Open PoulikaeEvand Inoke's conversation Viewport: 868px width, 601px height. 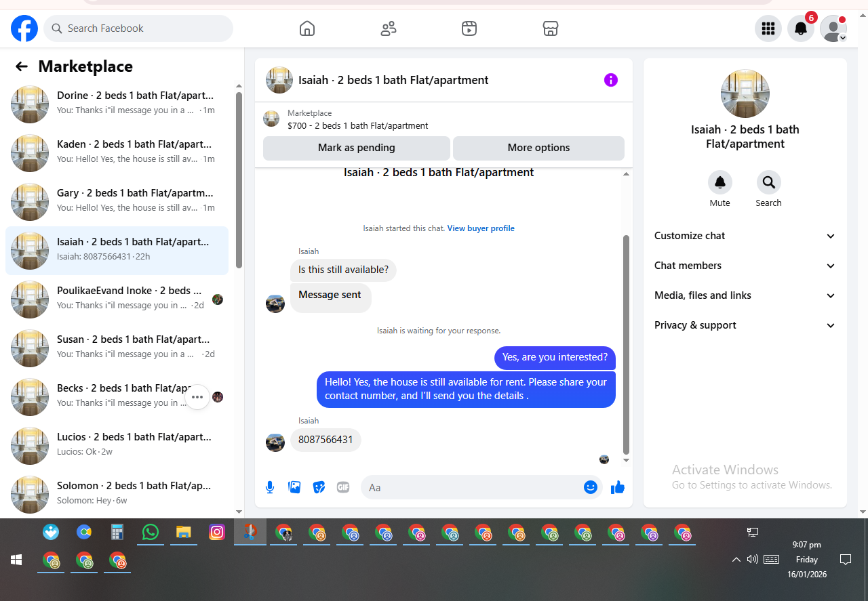117,299
